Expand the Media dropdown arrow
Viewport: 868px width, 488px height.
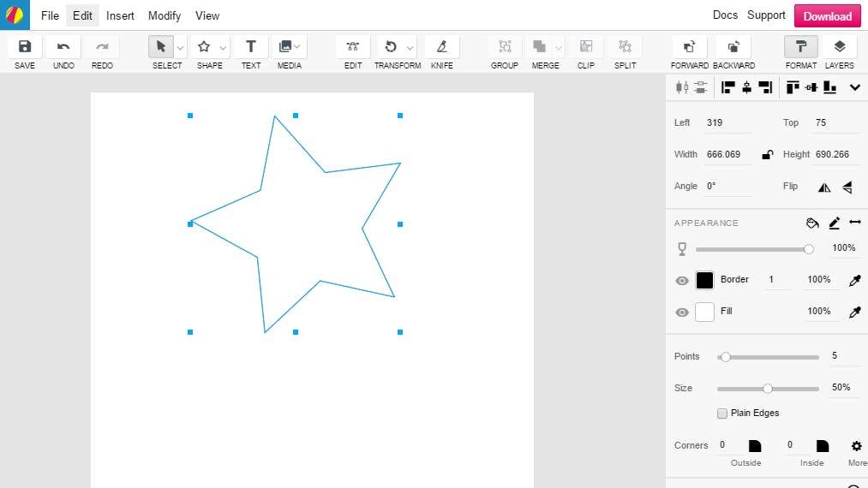coord(298,47)
